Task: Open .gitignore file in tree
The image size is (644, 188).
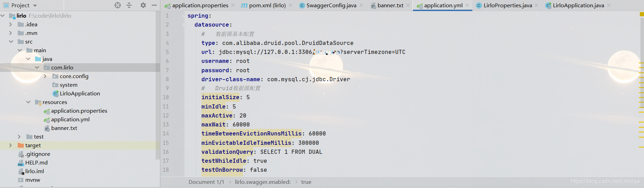Action: [37, 154]
